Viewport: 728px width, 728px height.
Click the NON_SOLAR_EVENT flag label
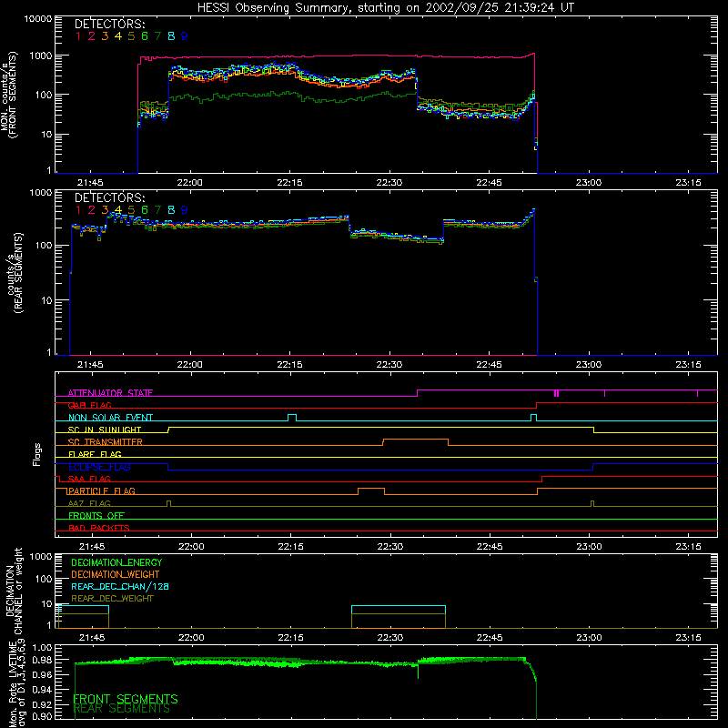pyautogui.click(x=110, y=418)
